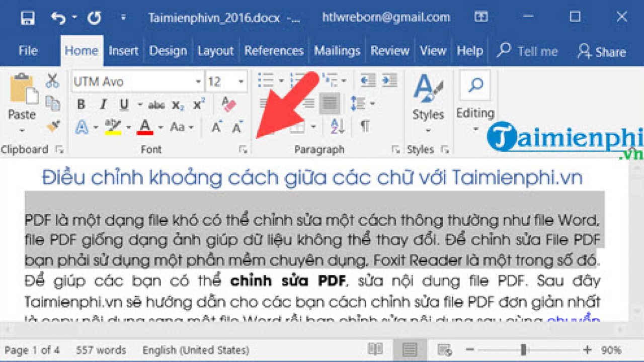Select the Cut (scissors) icon
Viewport: 644px width, 362px height.
pos(52,80)
